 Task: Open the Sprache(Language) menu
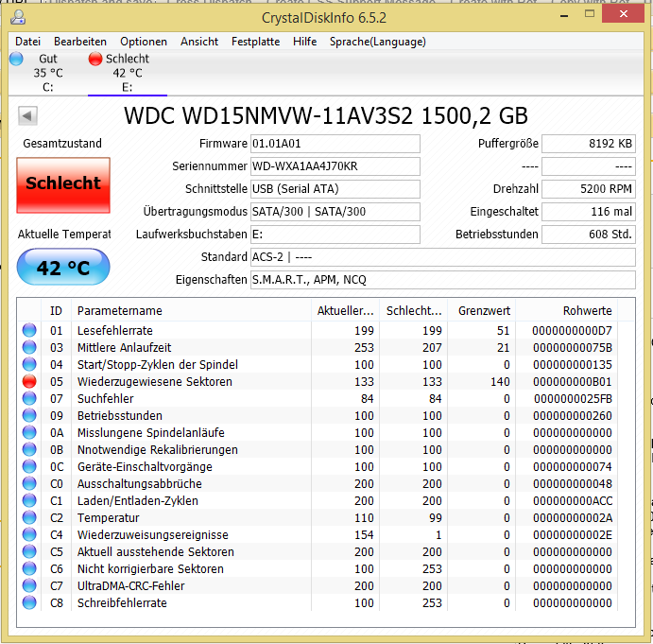378,42
